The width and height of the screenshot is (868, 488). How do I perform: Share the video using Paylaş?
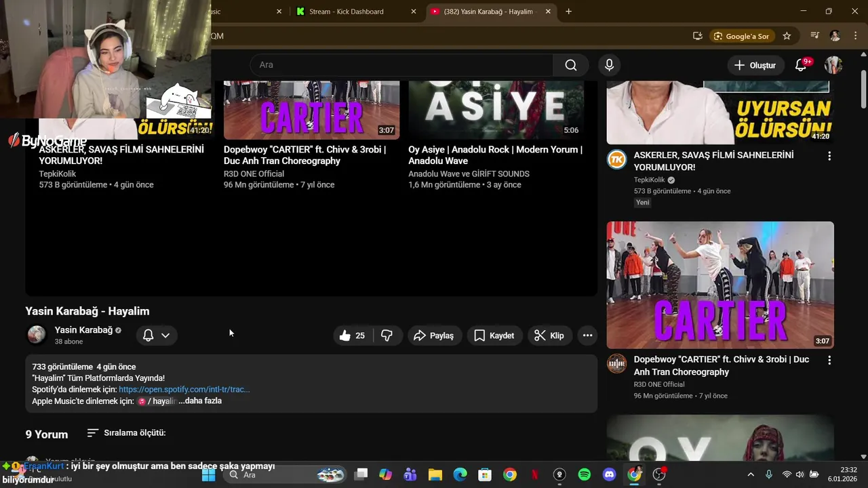coord(434,335)
